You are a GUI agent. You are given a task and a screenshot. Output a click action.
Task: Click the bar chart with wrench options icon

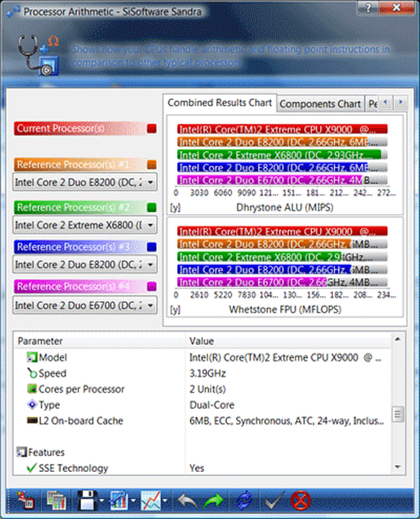pos(118,500)
